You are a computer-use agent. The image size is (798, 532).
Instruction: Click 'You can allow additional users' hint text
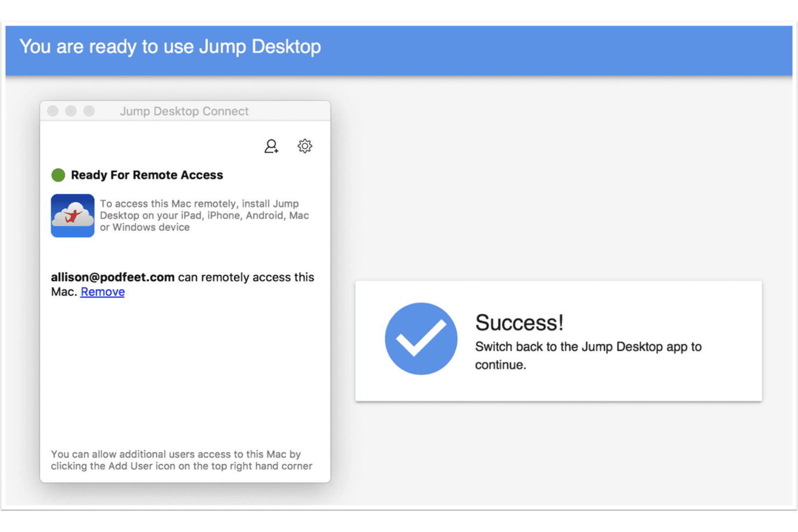tap(182, 460)
